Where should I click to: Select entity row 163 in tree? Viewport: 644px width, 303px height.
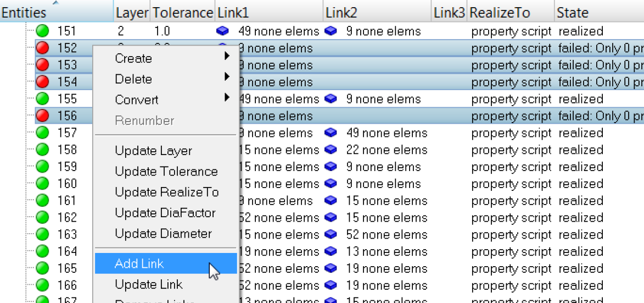tap(67, 234)
